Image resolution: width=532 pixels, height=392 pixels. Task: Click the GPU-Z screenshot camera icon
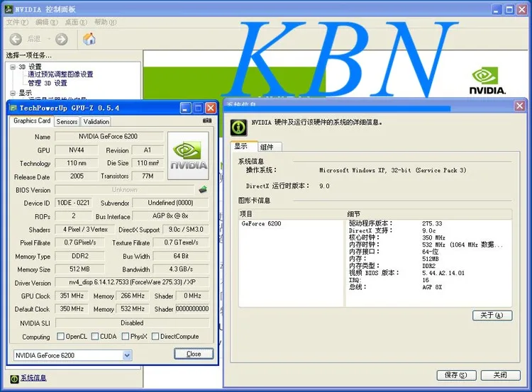tap(207, 121)
